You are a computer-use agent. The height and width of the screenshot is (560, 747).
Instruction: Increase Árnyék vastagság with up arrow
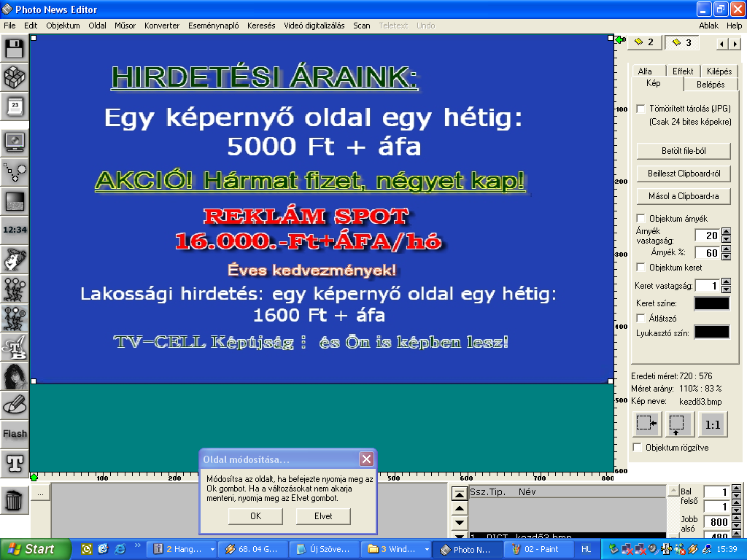tap(726, 232)
